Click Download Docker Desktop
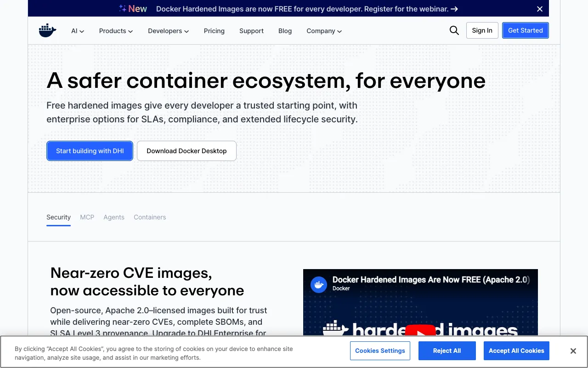 coord(187,151)
